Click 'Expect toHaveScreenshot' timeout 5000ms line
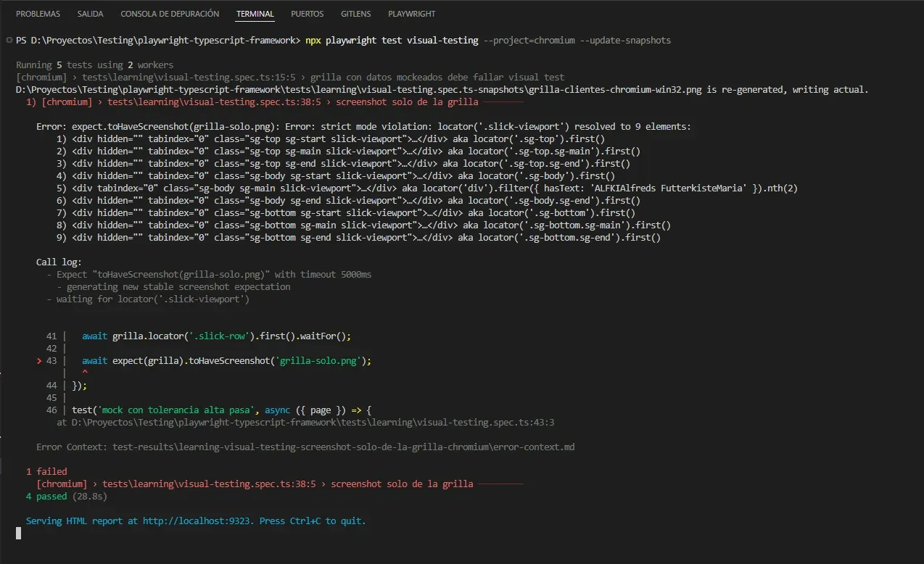The height and width of the screenshot is (564, 924). (x=210, y=274)
